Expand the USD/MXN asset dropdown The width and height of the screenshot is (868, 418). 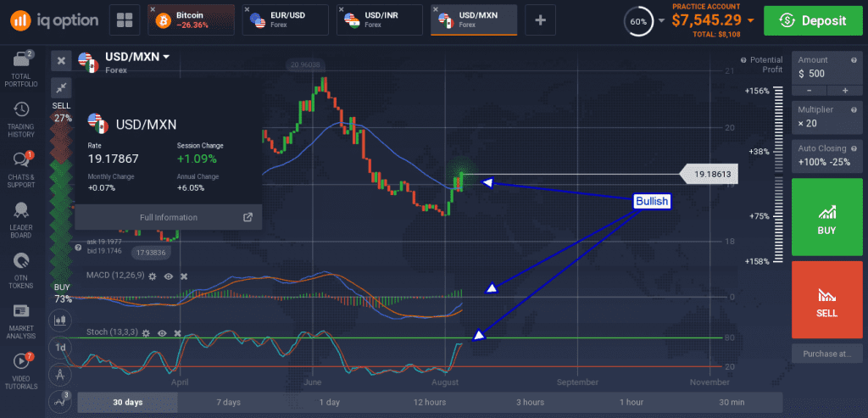pyautogui.click(x=165, y=57)
